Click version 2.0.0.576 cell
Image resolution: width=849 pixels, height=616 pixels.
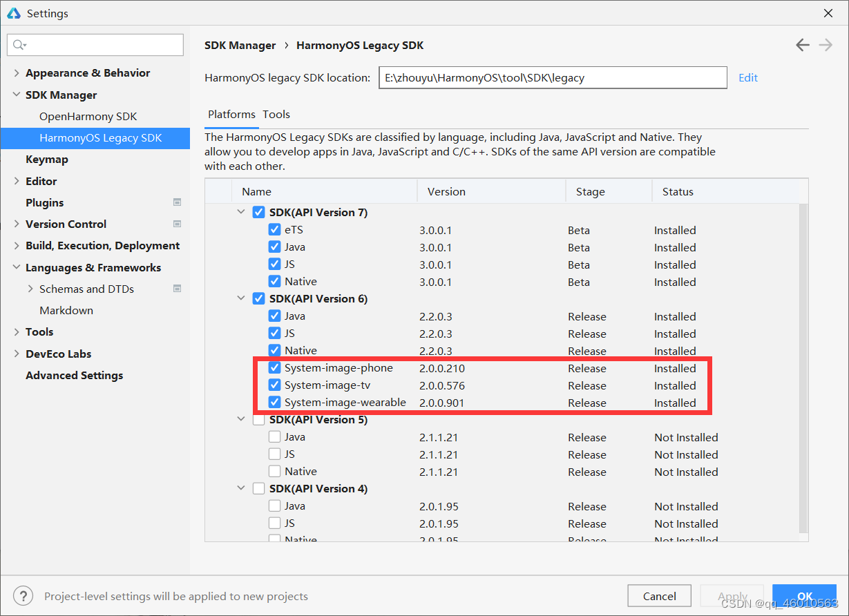point(442,386)
